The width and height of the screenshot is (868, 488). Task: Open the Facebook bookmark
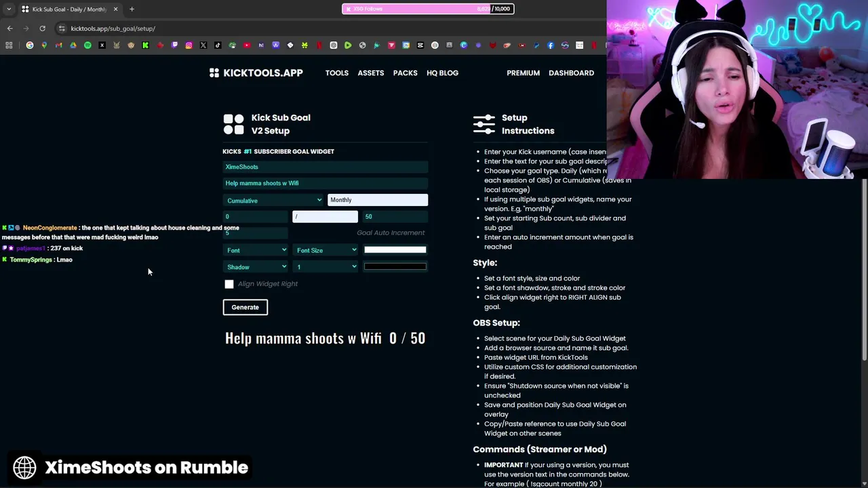pyautogui.click(x=551, y=45)
